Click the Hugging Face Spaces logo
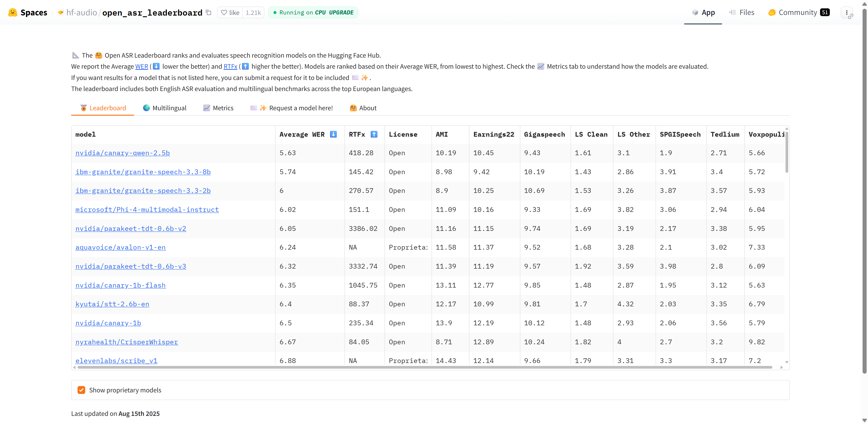 [x=13, y=12]
